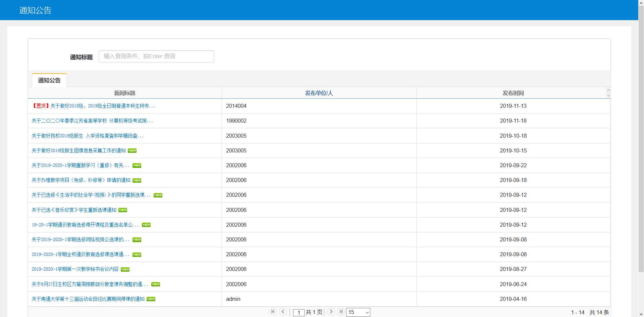The width and height of the screenshot is (644, 317).
Task: Click NEW badge on 南通大学第十三届运动会 row
Action: click(x=151, y=299)
